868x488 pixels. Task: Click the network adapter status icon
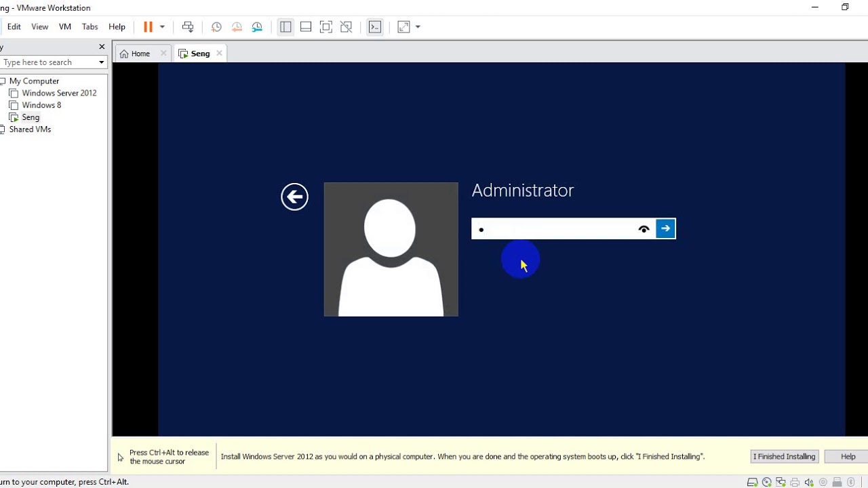[x=781, y=483]
